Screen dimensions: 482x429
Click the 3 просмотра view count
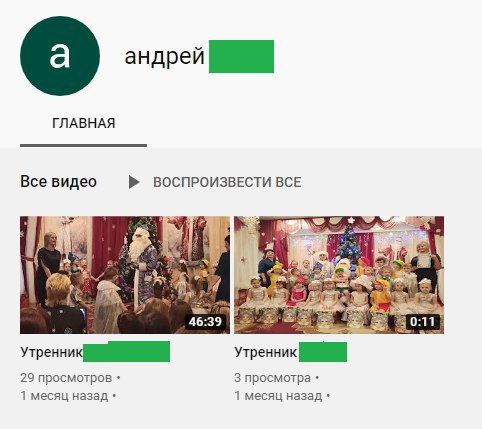point(272,378)
